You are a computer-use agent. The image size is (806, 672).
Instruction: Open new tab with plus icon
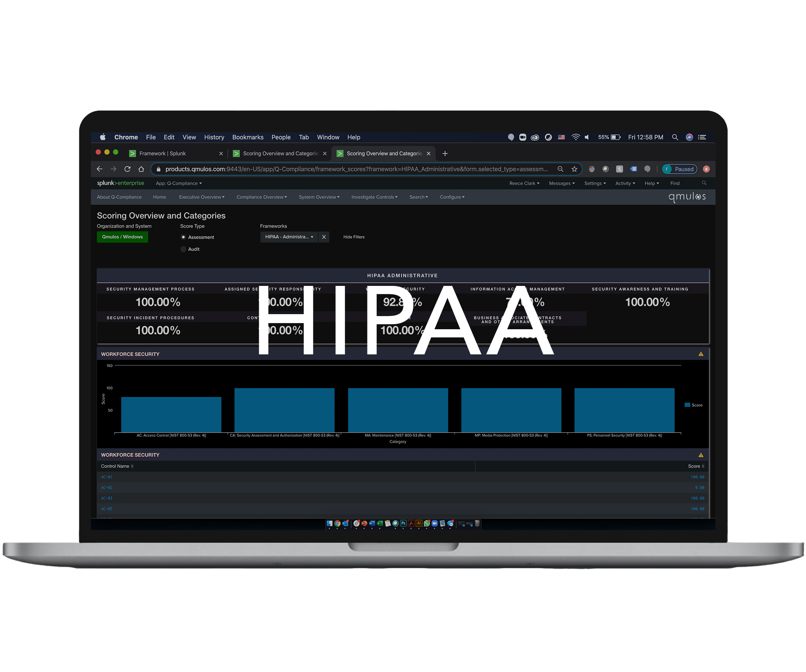[x=445, y=154]
